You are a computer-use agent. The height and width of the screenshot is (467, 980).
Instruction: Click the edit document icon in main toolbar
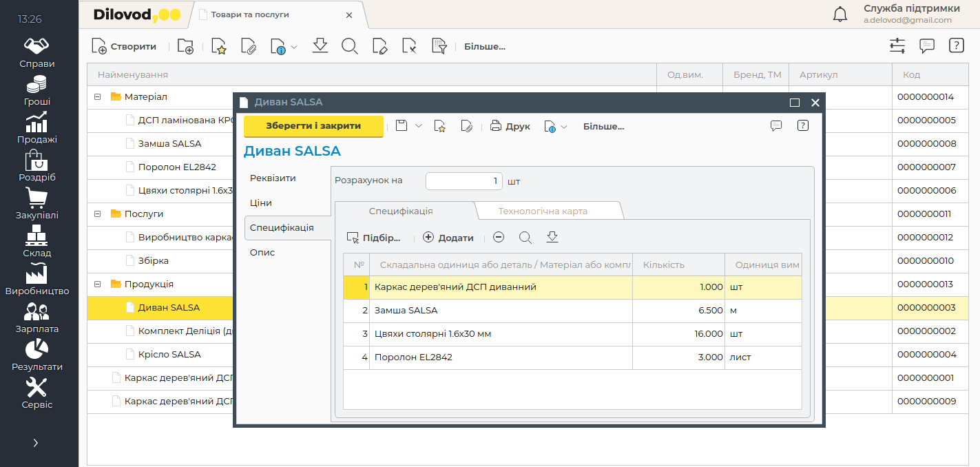click(379, 47)
